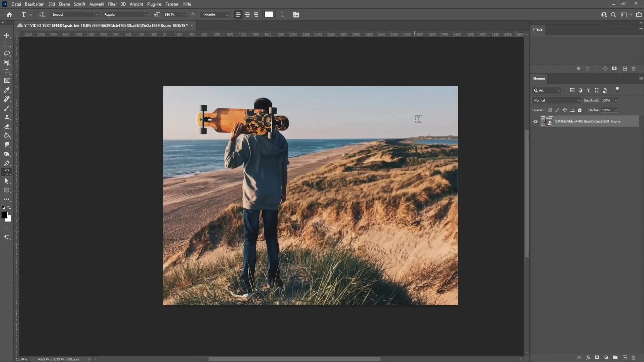Open the Bearbeiten menu

35,4
